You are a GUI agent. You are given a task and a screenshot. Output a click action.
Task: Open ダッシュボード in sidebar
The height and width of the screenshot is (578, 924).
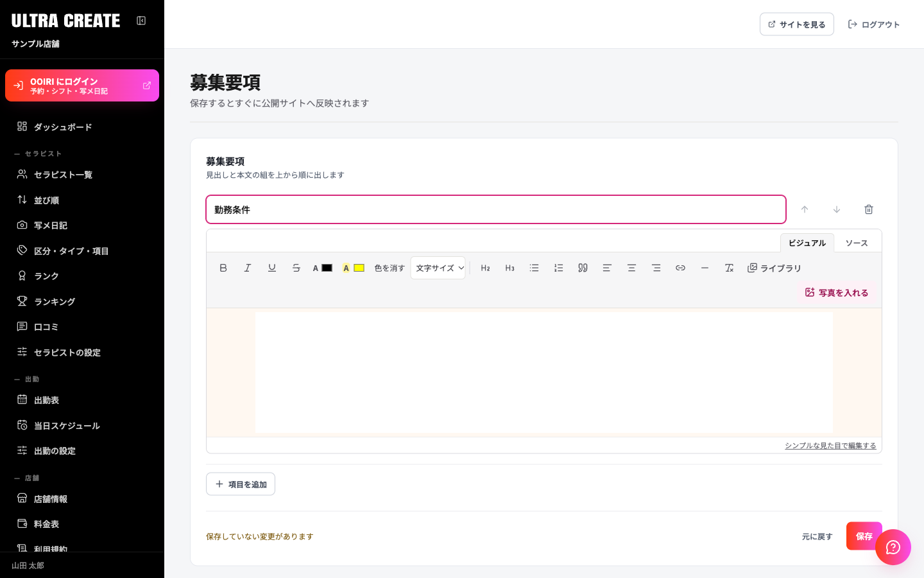tap(82, 127)
